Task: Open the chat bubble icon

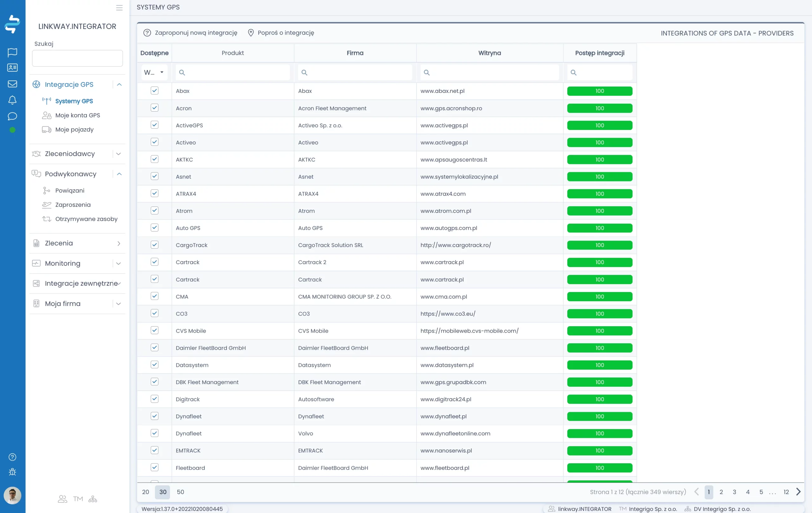Action: tap(12, 116)
